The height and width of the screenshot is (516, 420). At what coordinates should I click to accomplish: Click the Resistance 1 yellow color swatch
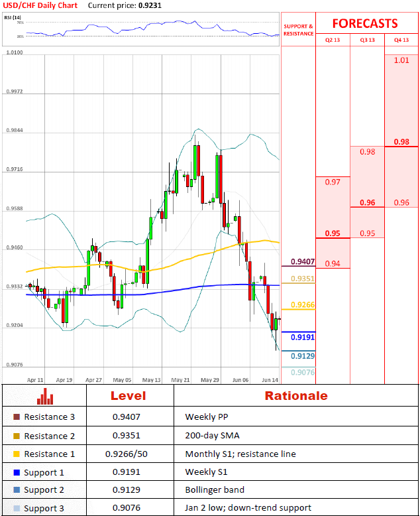point(17,454)
